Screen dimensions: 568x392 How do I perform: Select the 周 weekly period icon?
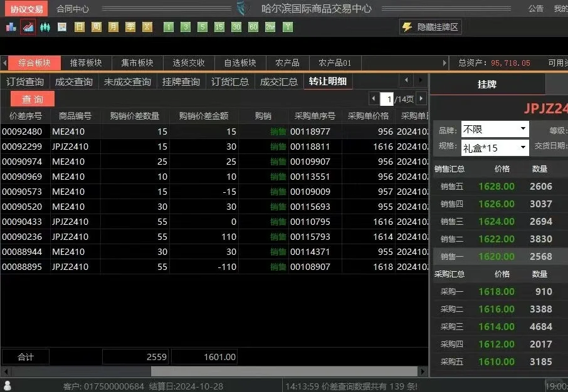(x=97, y=27)
